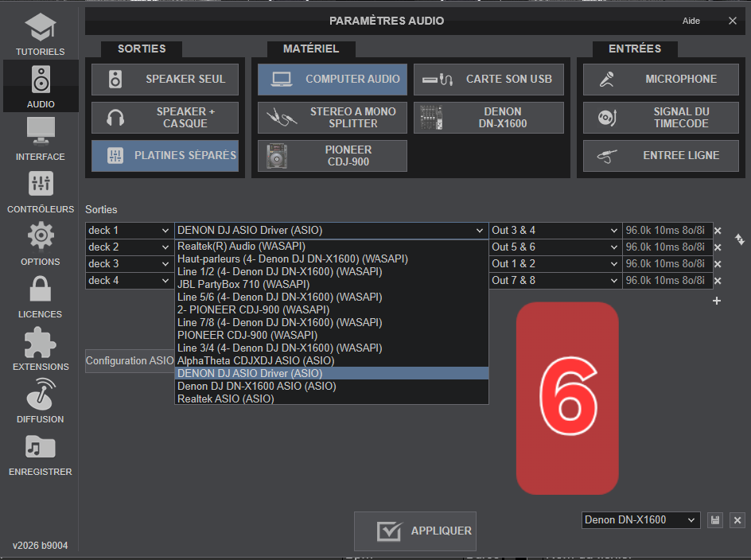This screenshot has width=751, height=560.
Task: Open the Tutoriels section in sidebar
Action: click(x=40, y=33)
